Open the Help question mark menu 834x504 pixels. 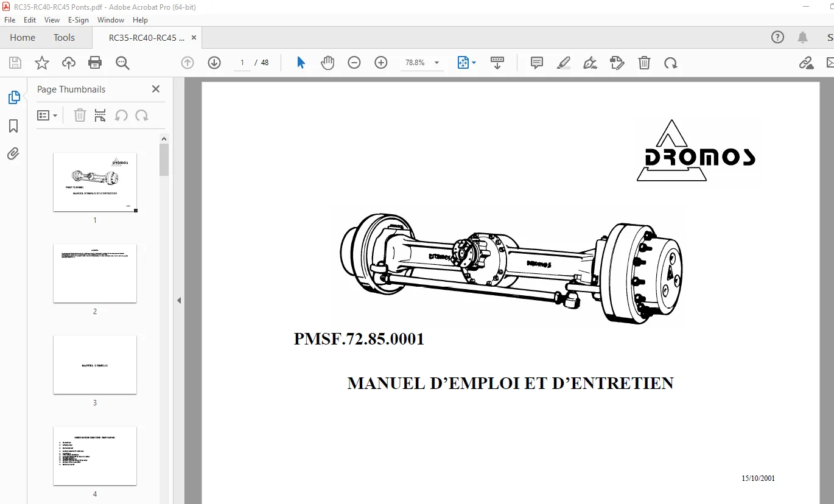pos(778,38)
